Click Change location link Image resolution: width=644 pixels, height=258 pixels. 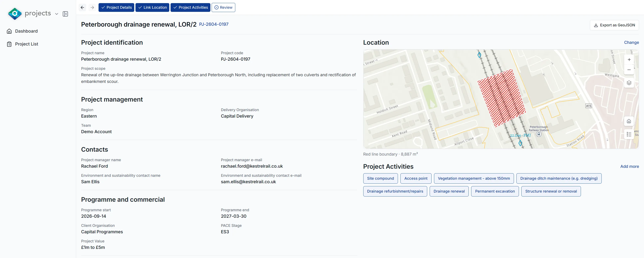coord(631,43)
